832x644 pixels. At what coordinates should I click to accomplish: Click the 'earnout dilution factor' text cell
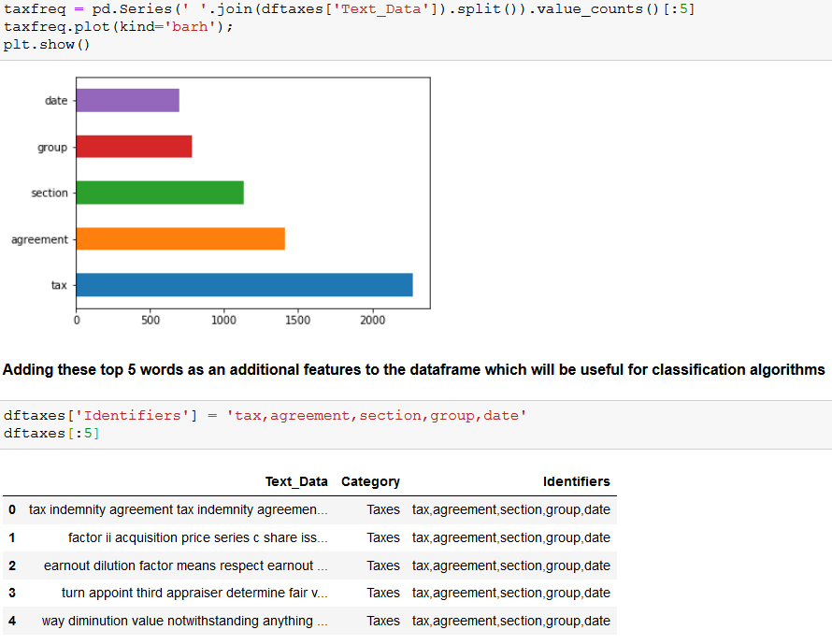(185, 565)
